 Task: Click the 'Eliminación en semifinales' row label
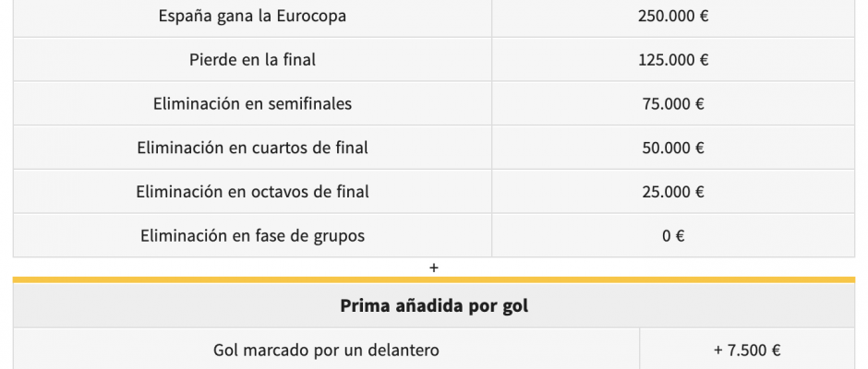(252, 103)
